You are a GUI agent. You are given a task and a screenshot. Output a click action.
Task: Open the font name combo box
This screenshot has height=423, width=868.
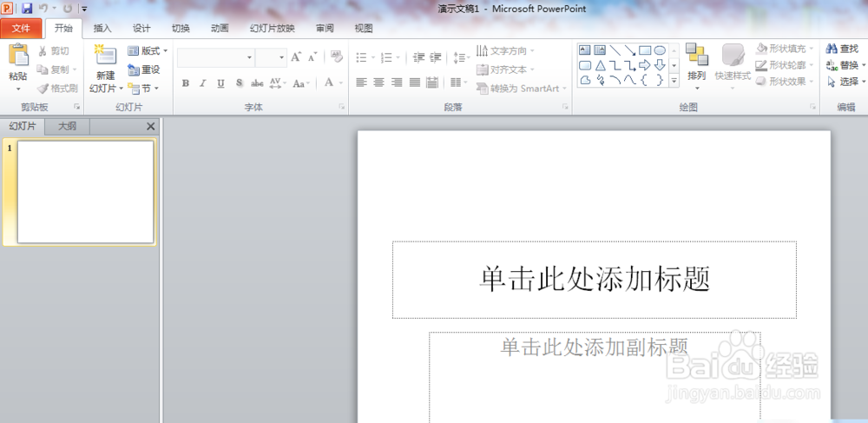216,57
